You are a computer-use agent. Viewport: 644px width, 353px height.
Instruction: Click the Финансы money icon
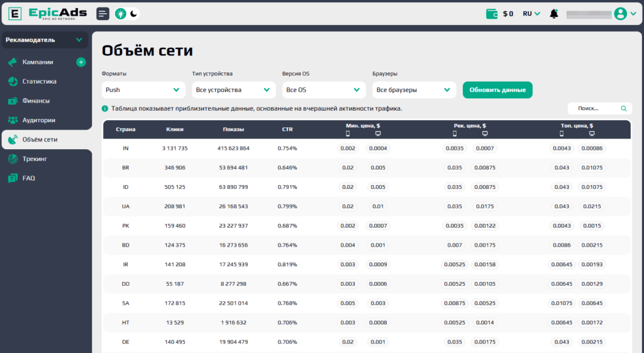pyautogui.click(x=13, y=101)
